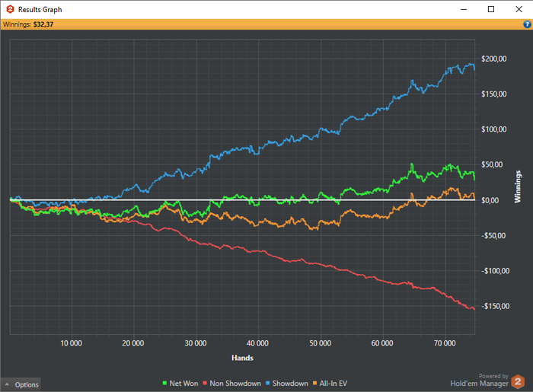533x392 pixels.
Task: Click the $100,00 axis label
Action: tap(494, 129)
